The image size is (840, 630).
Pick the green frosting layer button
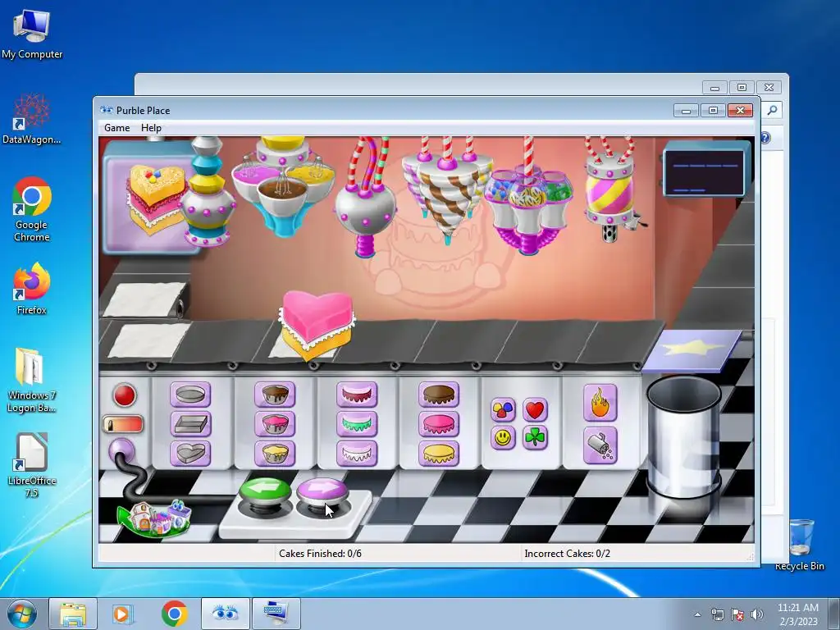tap(357, 424)
